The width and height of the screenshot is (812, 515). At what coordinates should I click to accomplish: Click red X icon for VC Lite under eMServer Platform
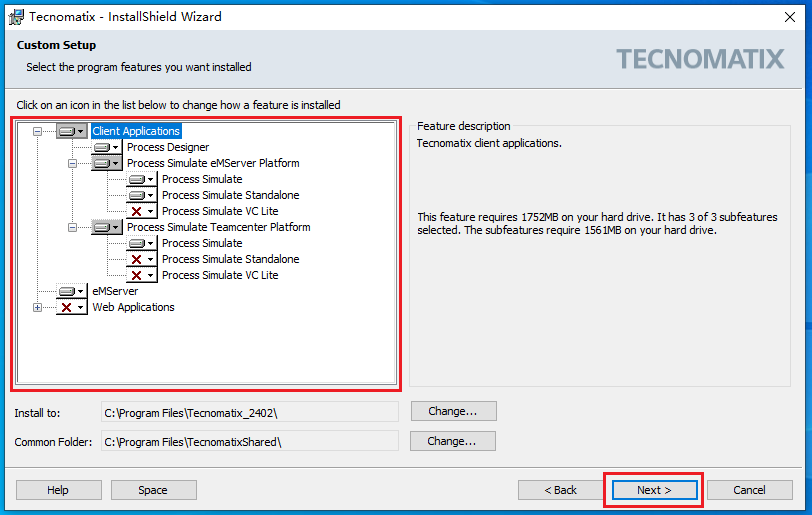pyautogui.click(x=137, y=211)
